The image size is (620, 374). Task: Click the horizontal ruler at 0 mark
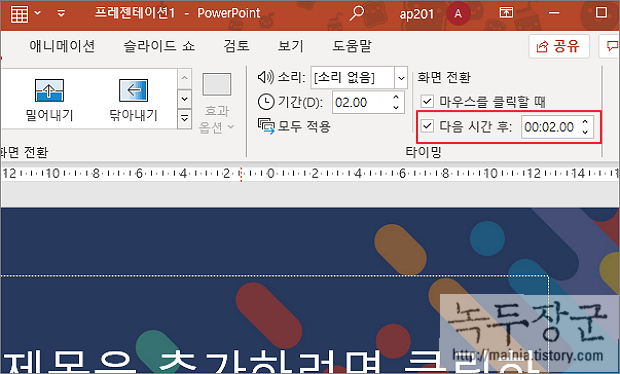(270, 173)
